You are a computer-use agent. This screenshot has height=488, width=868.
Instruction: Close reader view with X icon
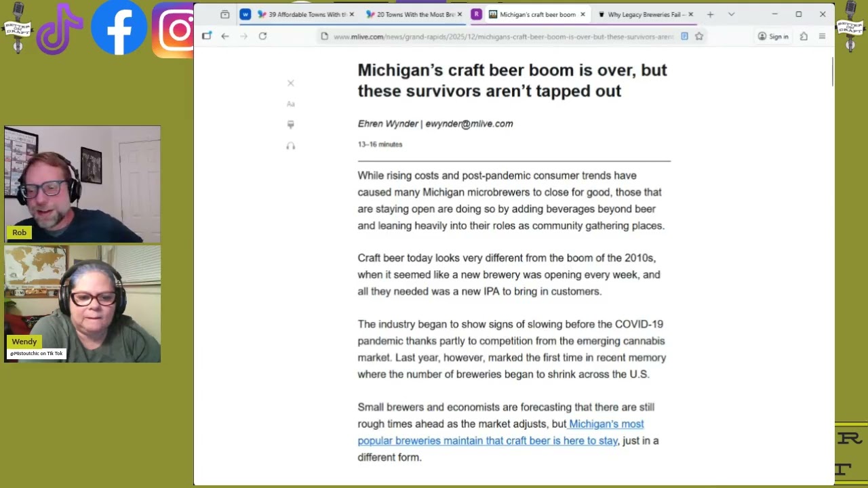(x=291, y=83)
